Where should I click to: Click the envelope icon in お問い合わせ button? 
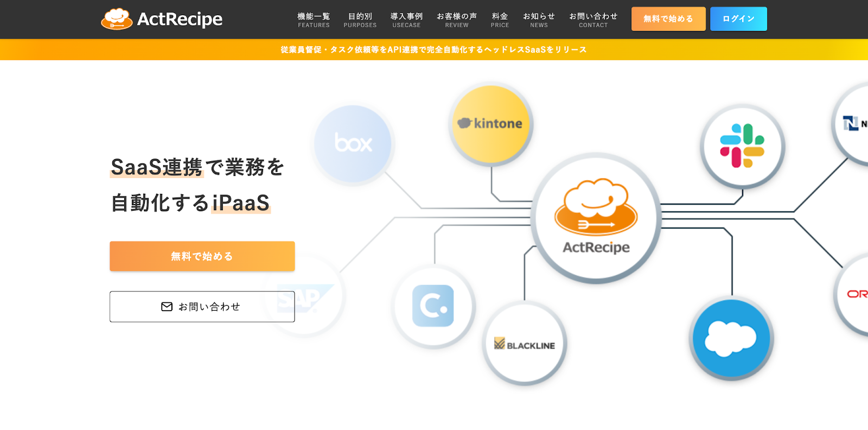click(167, 307)
